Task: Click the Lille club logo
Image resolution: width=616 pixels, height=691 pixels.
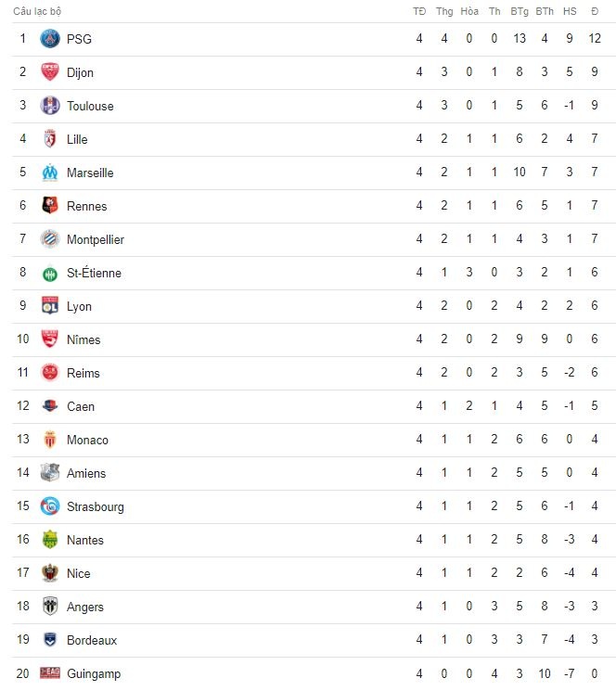Action: click(x=50, y=139)
